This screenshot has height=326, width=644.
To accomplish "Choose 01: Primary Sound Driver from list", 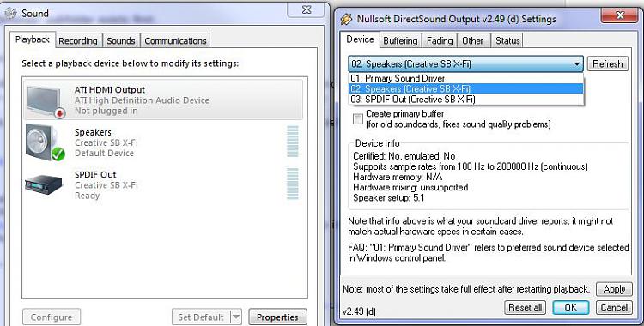I will [x=465, y=78].
